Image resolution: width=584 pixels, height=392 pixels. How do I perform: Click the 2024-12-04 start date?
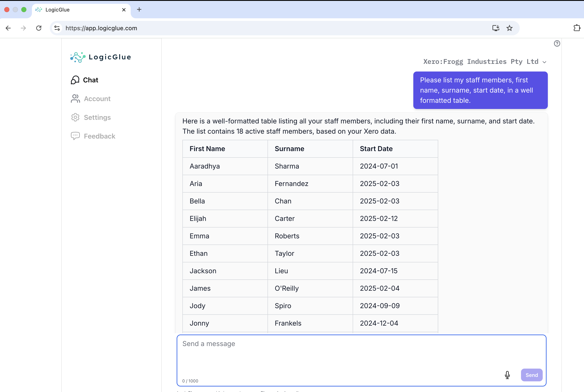(395, 323)
